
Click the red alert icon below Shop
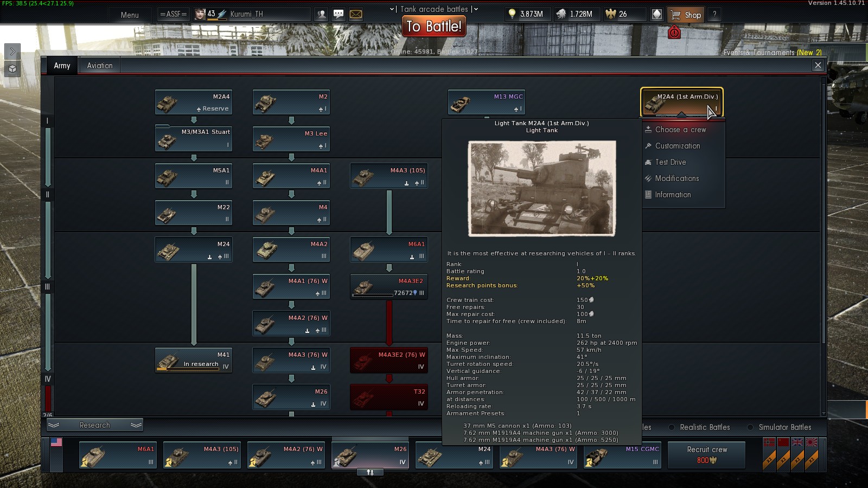(x=674, y=33)
